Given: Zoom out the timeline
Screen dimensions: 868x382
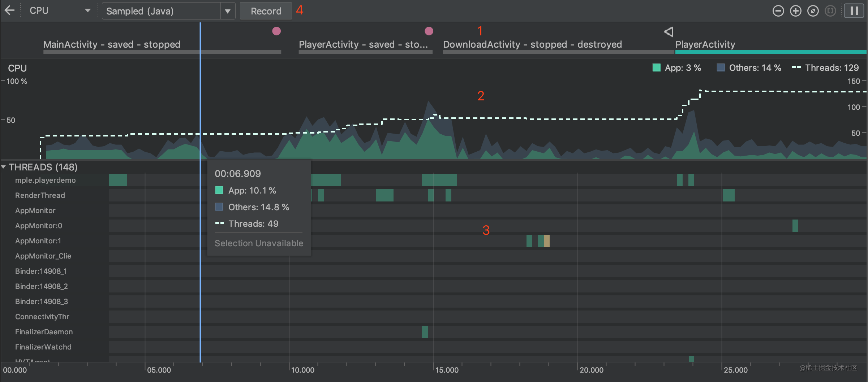Looking at the screenshot, I should pyautogui.click(x=778, y=11).
